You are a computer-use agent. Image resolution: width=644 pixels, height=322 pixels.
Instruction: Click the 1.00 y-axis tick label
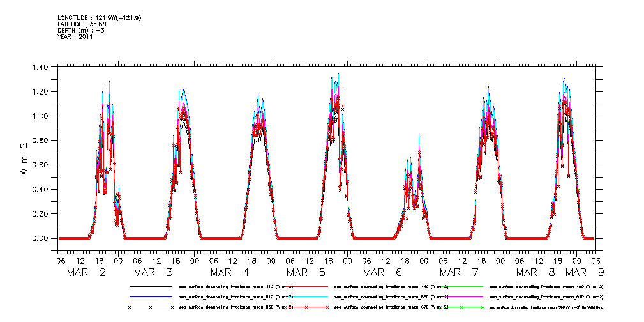tap(40, 116)
